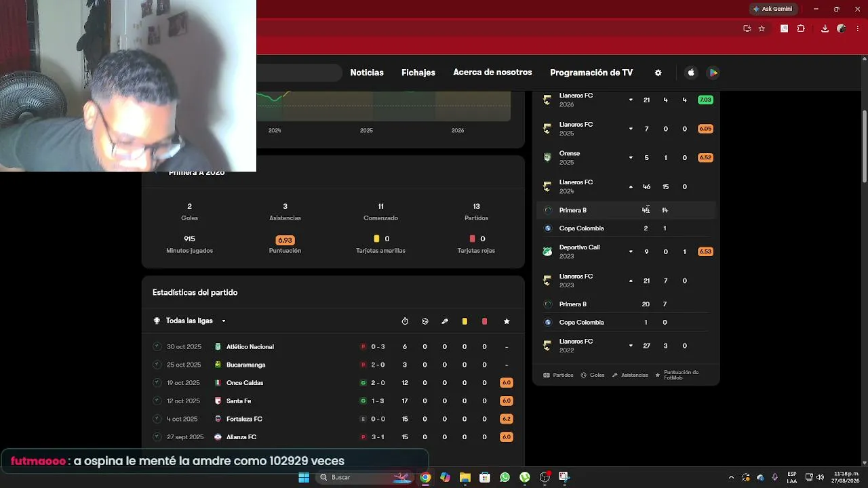Click the 7.03 rating badge
Viewport: 868px width, 488px height.
[705, 100]
